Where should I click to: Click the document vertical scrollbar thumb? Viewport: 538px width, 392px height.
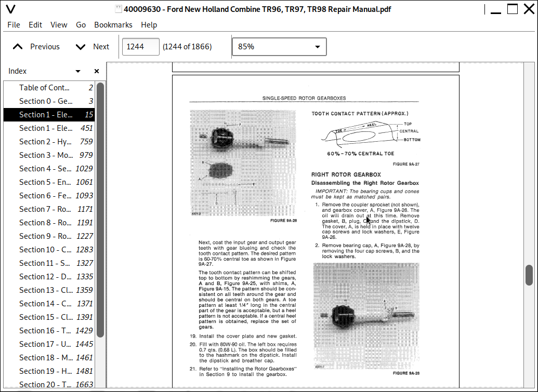pyautogui.click(x=529, y=275)
